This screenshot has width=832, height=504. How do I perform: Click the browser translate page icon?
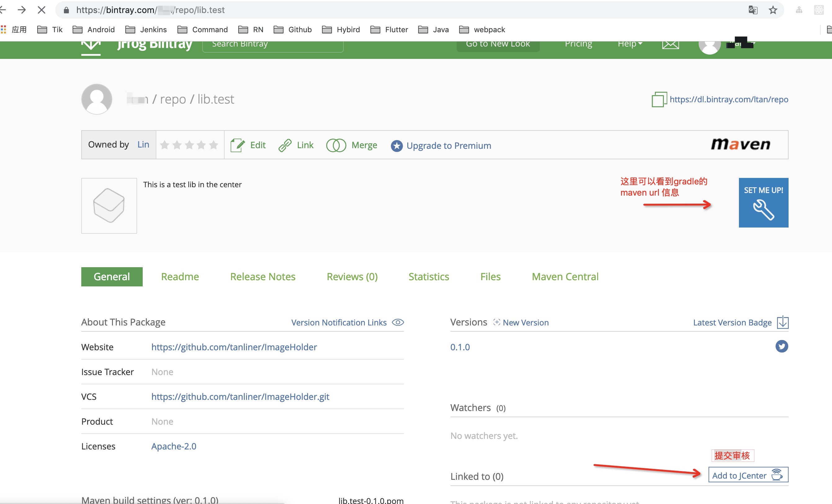point(753,10)
